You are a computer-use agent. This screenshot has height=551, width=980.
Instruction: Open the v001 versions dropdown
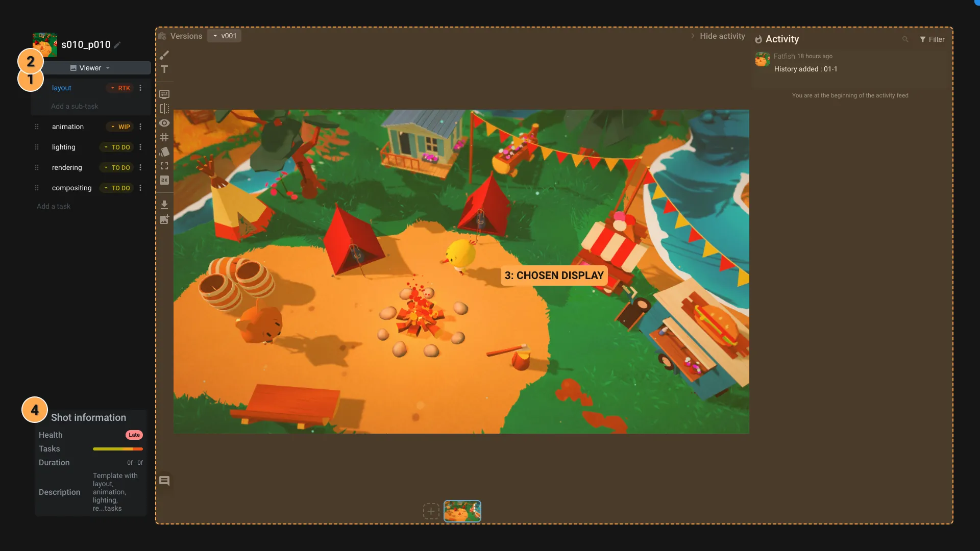(225, 36)
